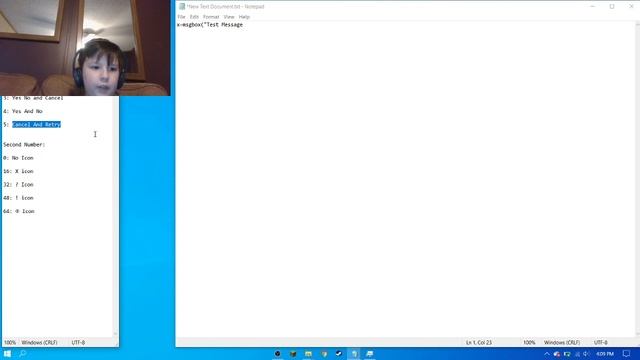Screen dimensions: 640x360
Task: Open the Steam icon in taskbar
Action: [x=339, y=353]
